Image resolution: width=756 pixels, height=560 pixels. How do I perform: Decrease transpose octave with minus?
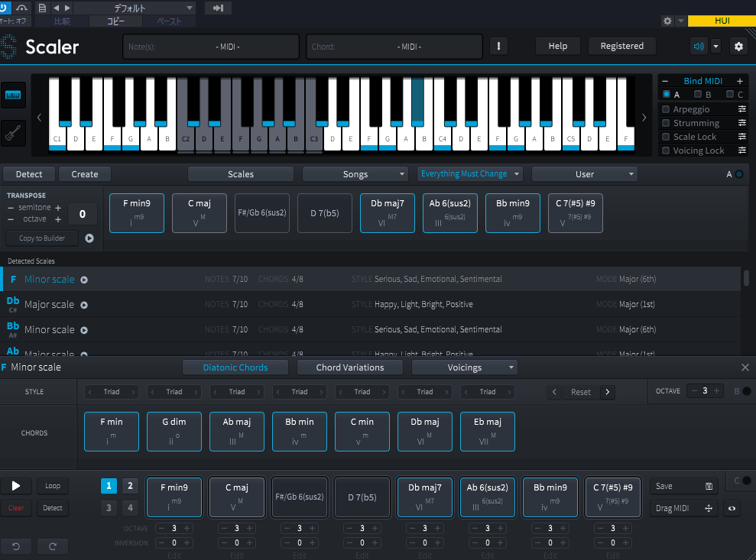(x=11, y=219)
